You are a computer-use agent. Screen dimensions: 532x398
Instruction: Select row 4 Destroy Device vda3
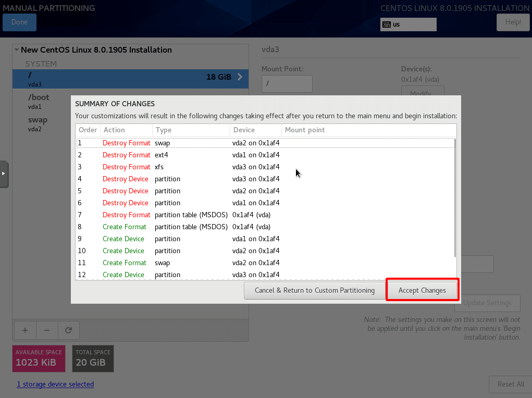265,179
